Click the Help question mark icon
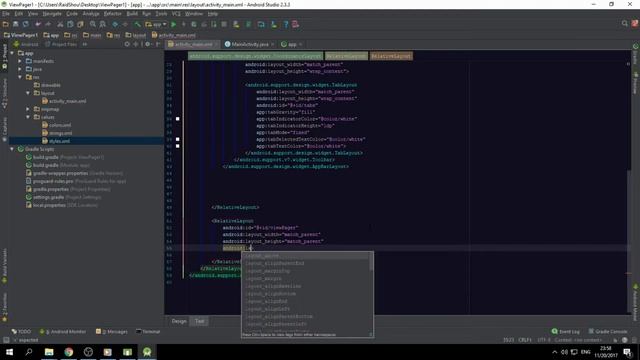Viewport: 640px width, 360px height. pyautogui.click(x=286, y=24)
